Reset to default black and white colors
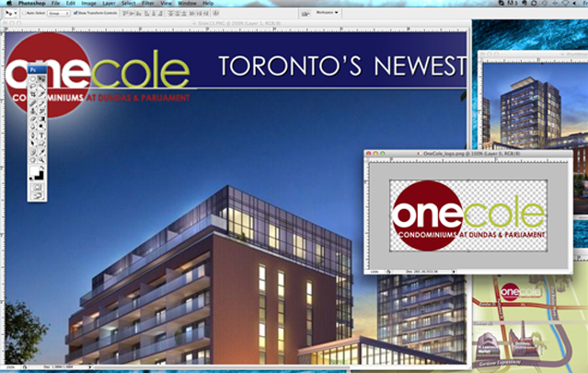Screen dimensions: 588x373 pos(31,179)
